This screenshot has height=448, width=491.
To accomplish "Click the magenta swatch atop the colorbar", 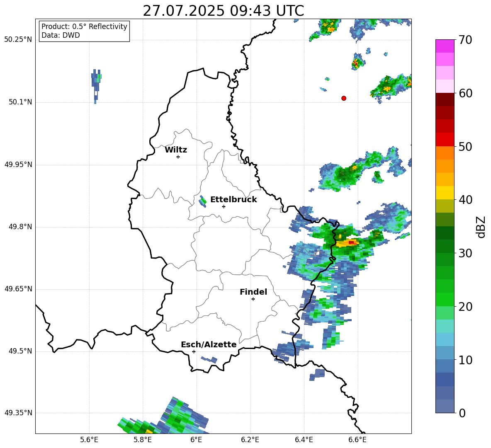I will pos(445,46).
